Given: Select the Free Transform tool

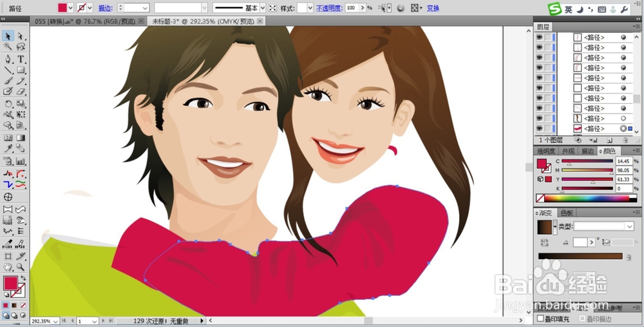Looking at the screenshot, I should [21, 114].
